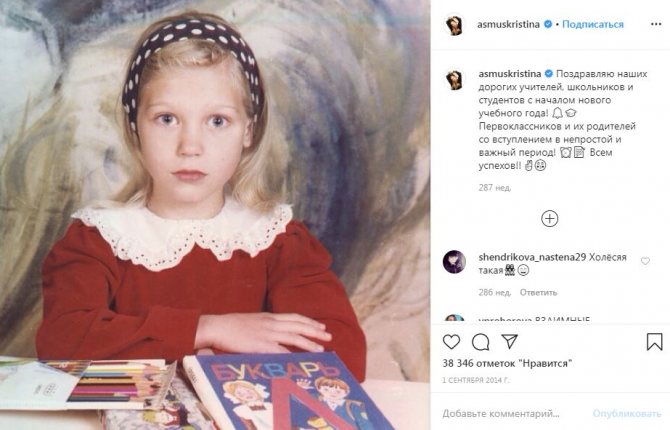The image size is (670, 430).
Task: Click the childhood photo of the post
Action: pyautogui.click(x=215, y=215)
